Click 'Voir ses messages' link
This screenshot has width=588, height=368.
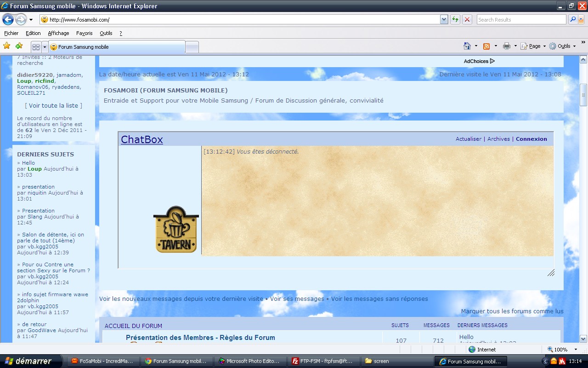pyautogui.click(x=297, y=299)
